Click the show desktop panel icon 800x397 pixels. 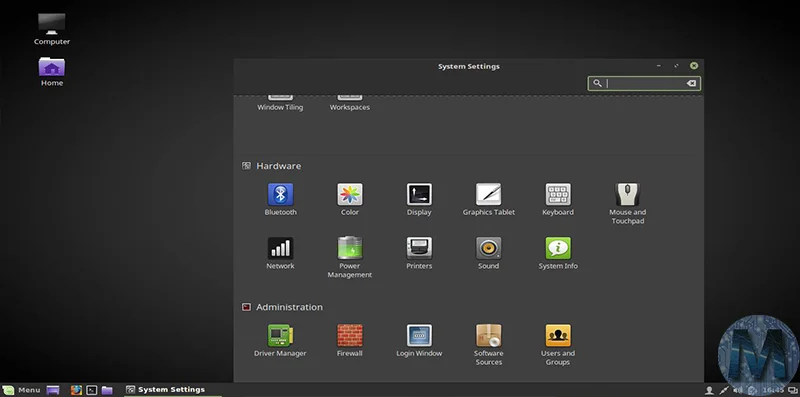click(53, 390)
